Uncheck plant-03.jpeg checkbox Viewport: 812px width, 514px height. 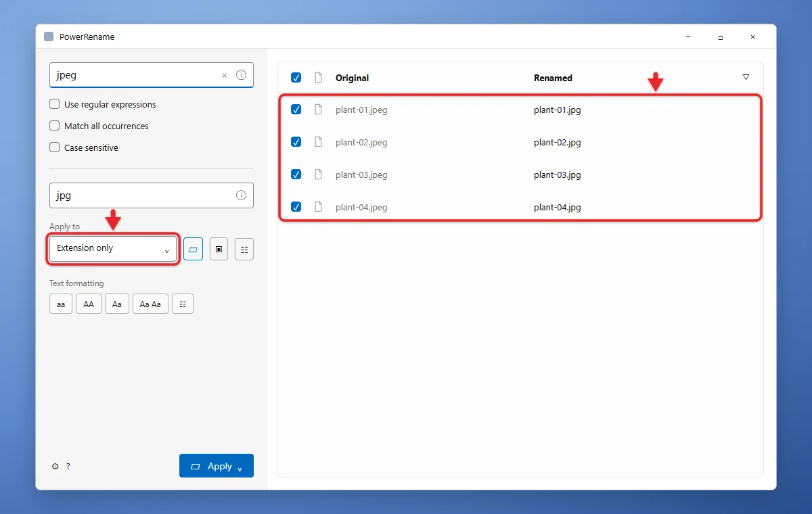tap(296, 174)
